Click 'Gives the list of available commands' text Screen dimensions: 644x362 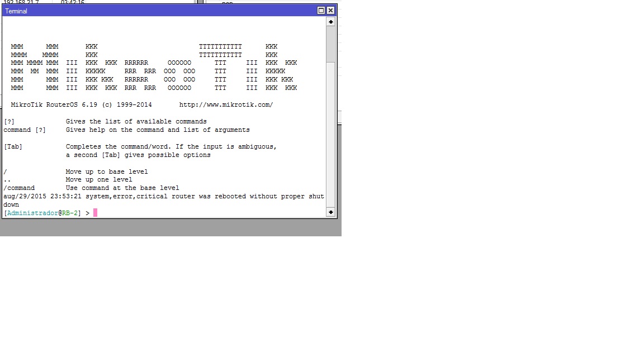(x=136, y=121)
